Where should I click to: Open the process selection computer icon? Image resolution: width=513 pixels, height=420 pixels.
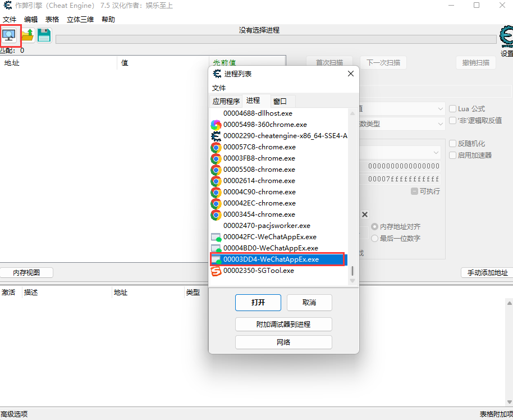pos(9,35)
